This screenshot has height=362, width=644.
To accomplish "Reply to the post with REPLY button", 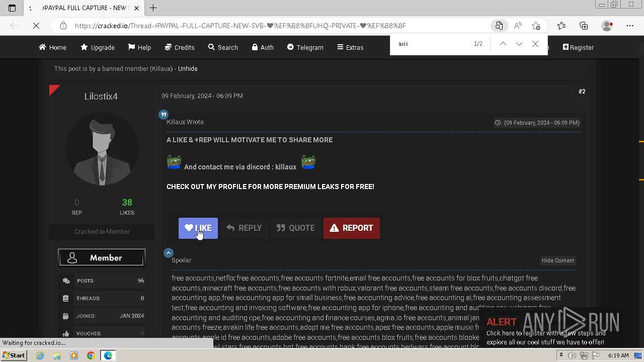I will [x=244, y=228].
